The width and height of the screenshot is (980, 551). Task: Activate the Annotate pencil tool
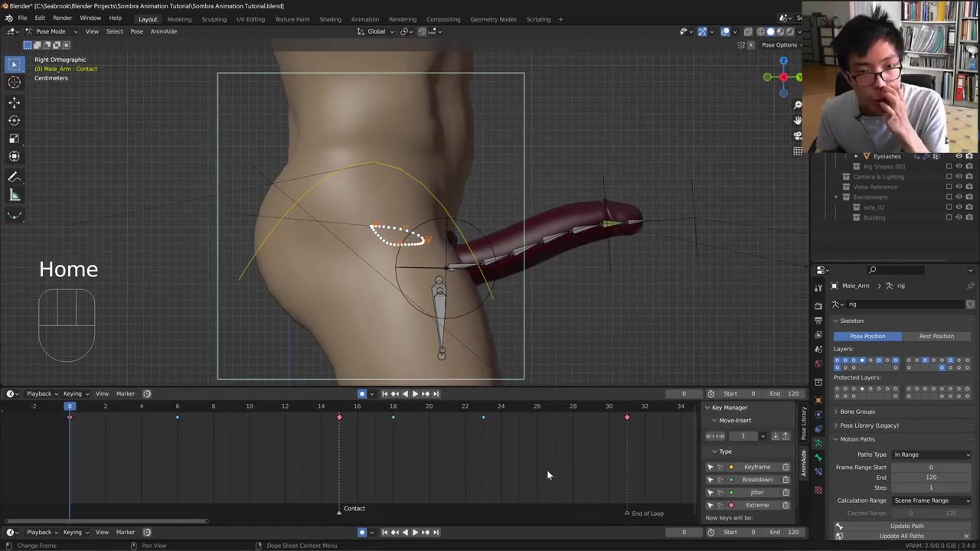(x=14, y=177)
